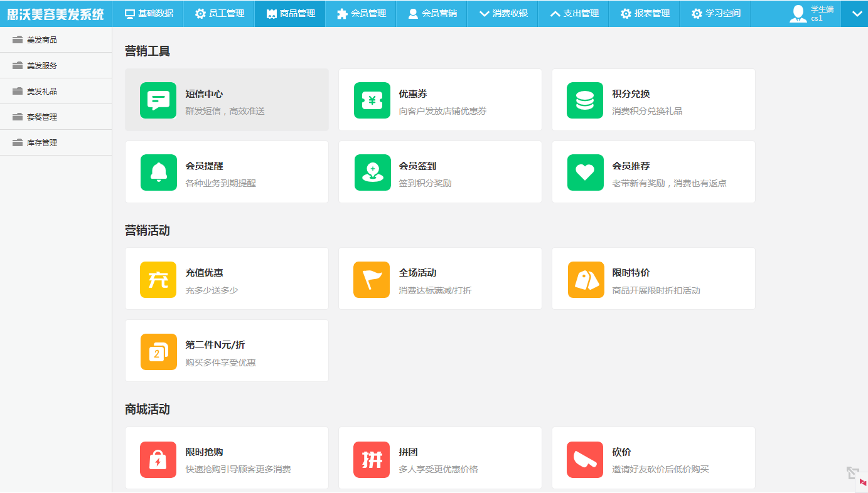Select the 会员提醒 bell icon
This screenshot has height=493, width=868.
[x=158, y=172]
